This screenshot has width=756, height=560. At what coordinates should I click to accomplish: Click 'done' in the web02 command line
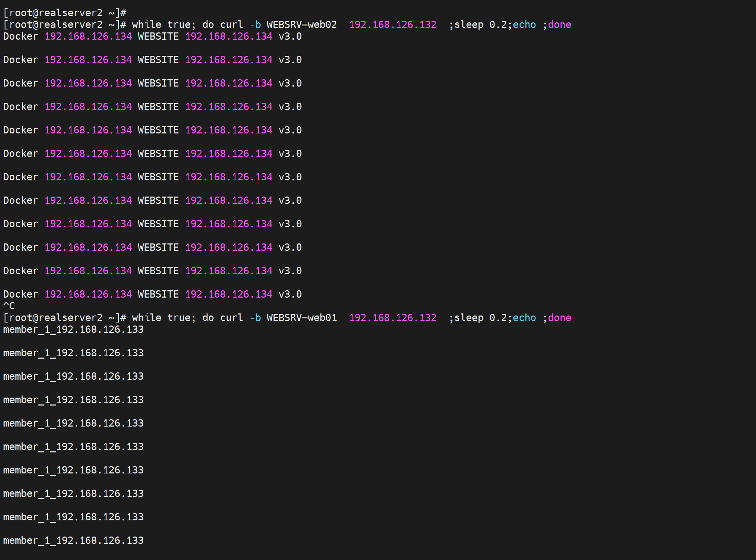[559, 24]
